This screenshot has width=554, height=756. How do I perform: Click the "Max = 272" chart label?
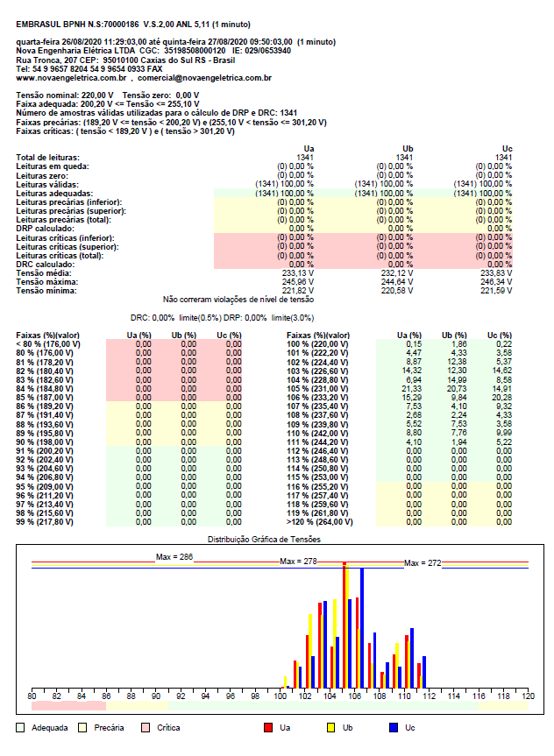(422, 563)
